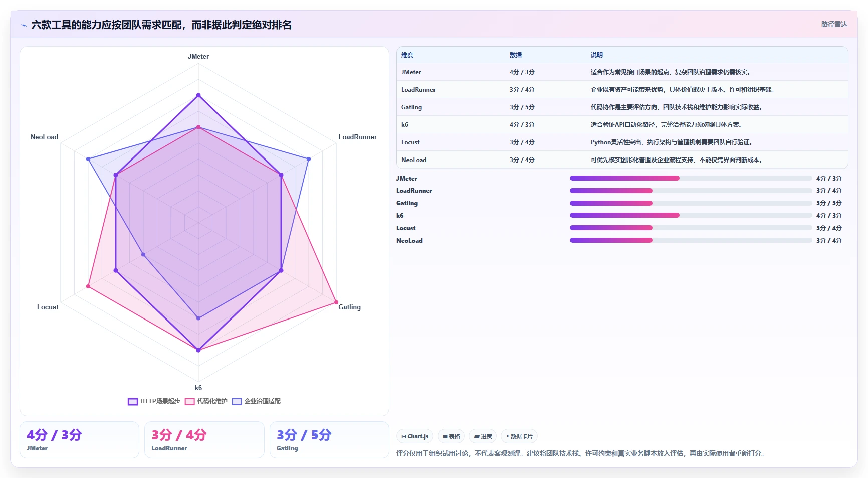The width and height of the screenshot is (868, 478).
Task: Click the Gatling axis label on radar chart
Action: tap(349, 307)
